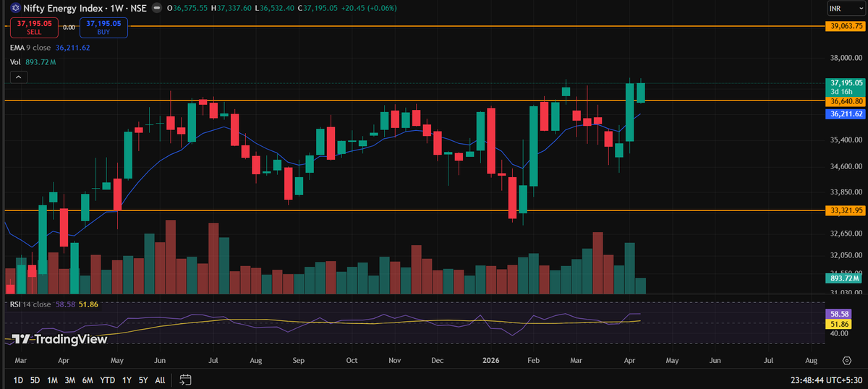Select the EMA 9 close indicator legend
This screenshot has width=868, height=389.
(x=30, y=48)
